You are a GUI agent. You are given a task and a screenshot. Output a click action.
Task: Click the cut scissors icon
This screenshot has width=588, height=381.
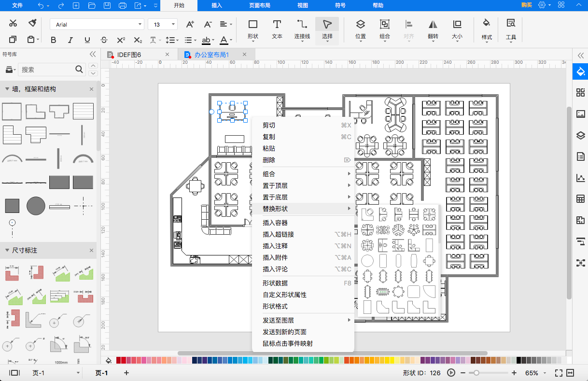13,23
